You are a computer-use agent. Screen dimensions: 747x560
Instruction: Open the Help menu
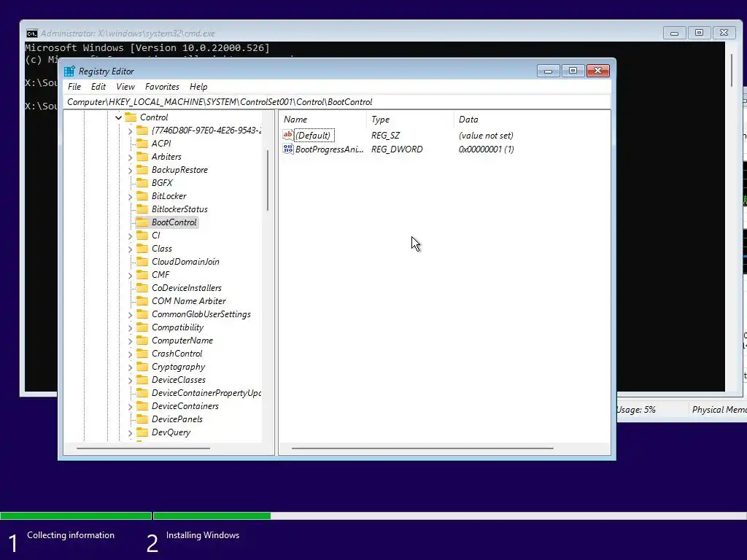click(198, 87)
